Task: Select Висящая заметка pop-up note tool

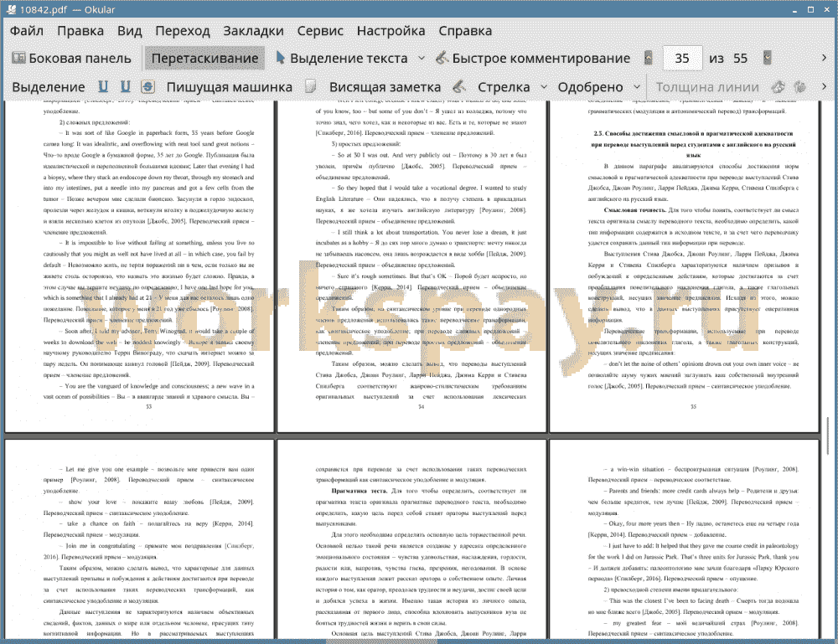Action: pyautogui.click(x=385, y=87)
